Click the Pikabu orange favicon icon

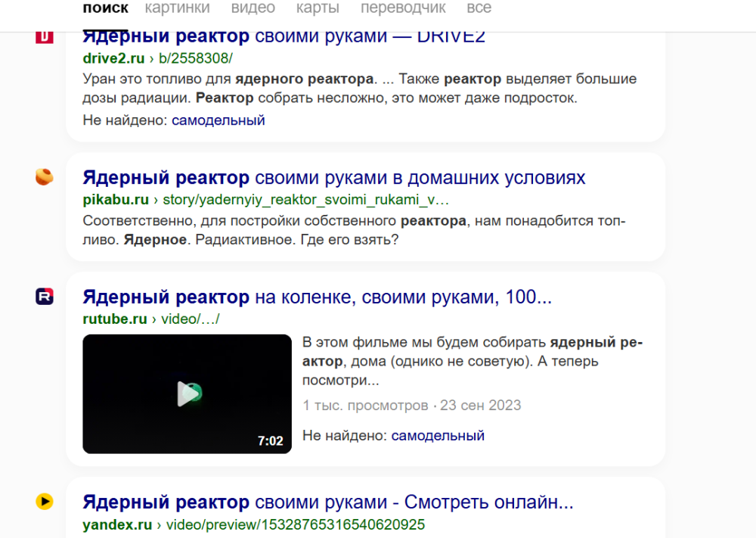click(45, 177)
